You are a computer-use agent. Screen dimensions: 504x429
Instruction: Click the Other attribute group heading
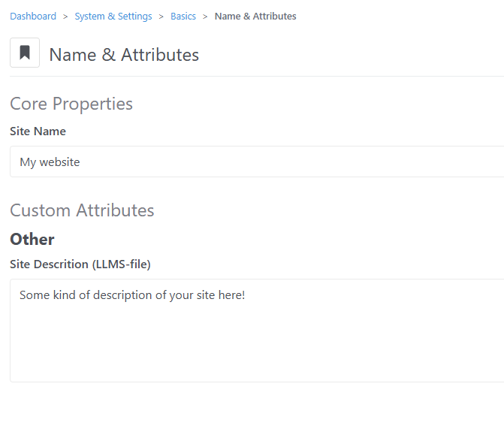[32, 239]
